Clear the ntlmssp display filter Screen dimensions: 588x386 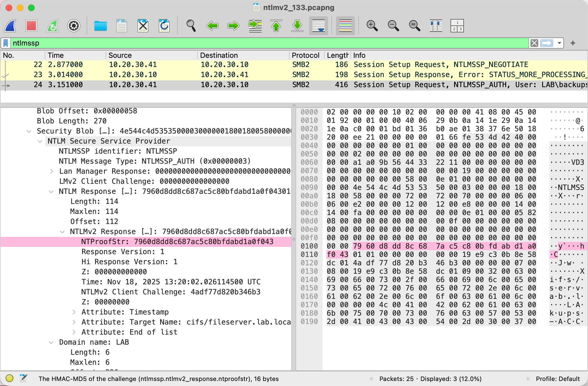534,43
